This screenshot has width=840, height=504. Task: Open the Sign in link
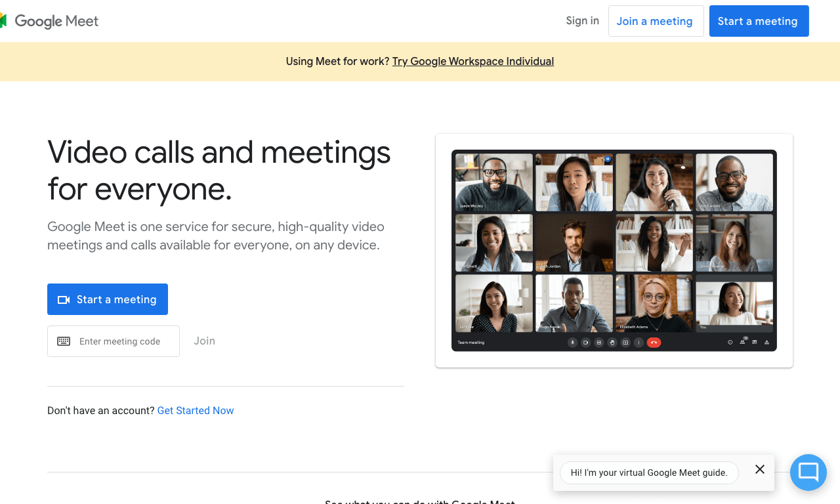click(582, 21)
